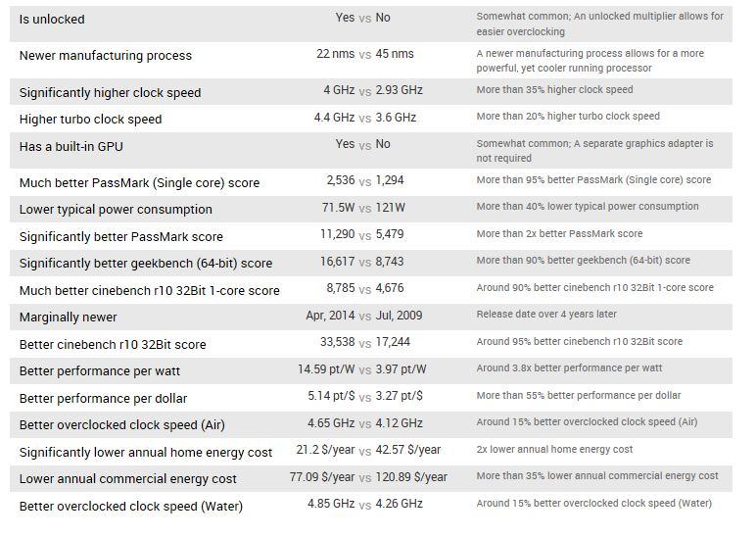This screenshot has height=538, width=756.
Task: Click "Significantly lower annual home energy cost"
Action: pos(146,453)
